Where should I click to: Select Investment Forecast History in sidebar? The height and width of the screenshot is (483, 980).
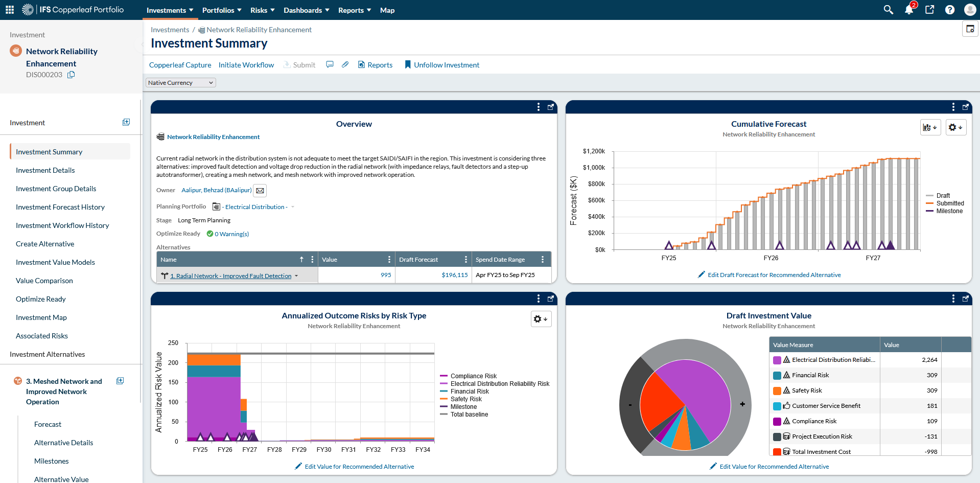pyautogui.click(x=60, y=207)
